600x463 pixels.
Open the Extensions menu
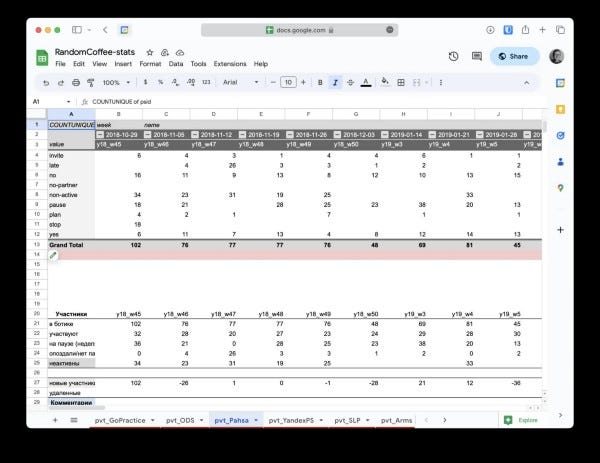[x=230, y=64]
